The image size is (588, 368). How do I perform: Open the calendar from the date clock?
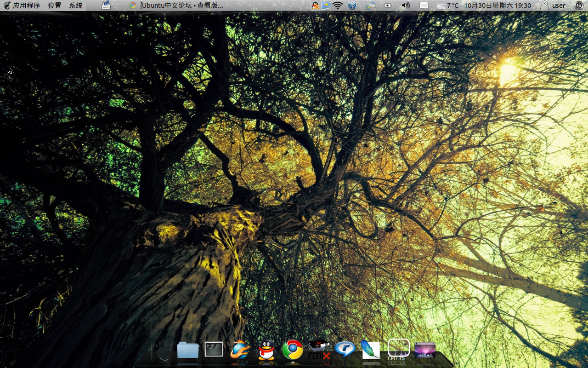pos(498,6)
